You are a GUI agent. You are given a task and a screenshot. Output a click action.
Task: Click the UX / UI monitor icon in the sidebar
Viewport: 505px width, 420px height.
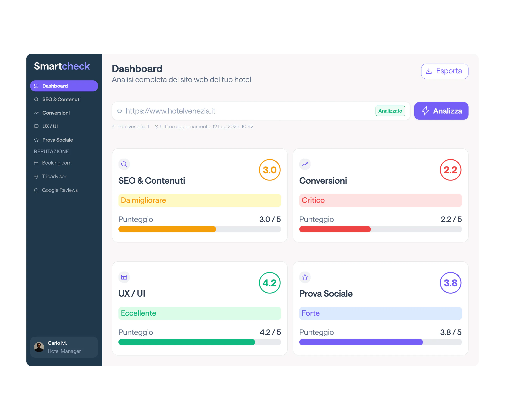(36, 126)
